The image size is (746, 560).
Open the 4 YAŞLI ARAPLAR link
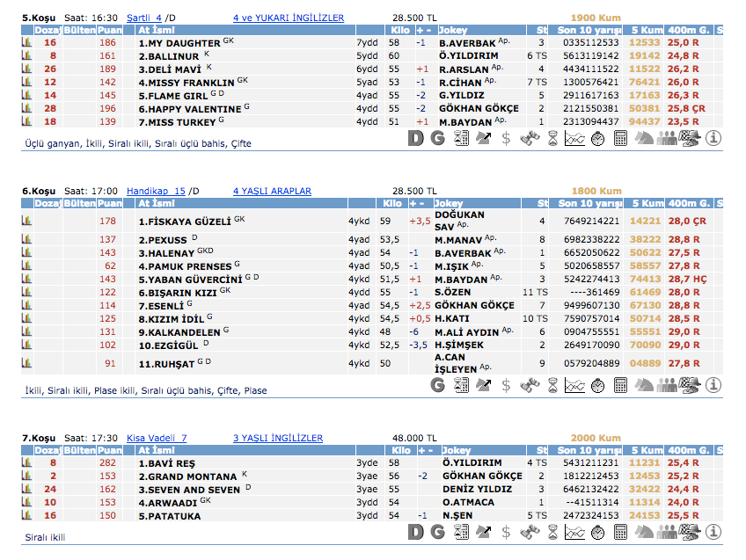[x=272, y=191]
